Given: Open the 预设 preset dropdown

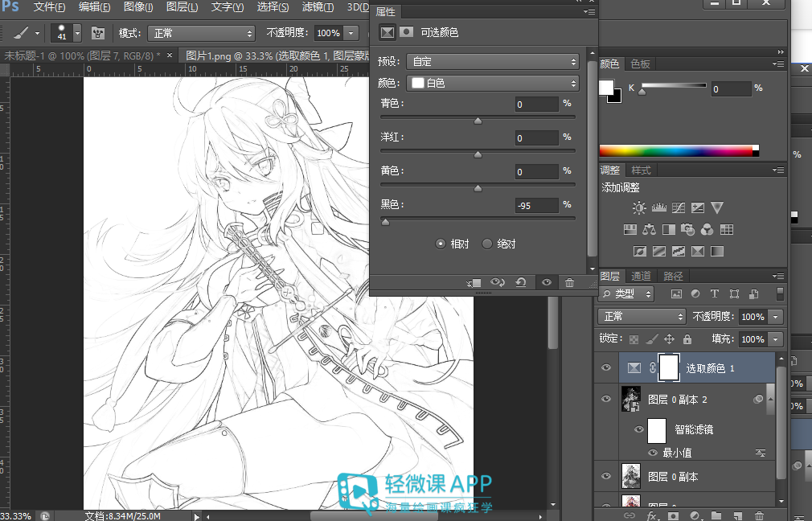Looking at the screenshot, I should click(493, 62).
